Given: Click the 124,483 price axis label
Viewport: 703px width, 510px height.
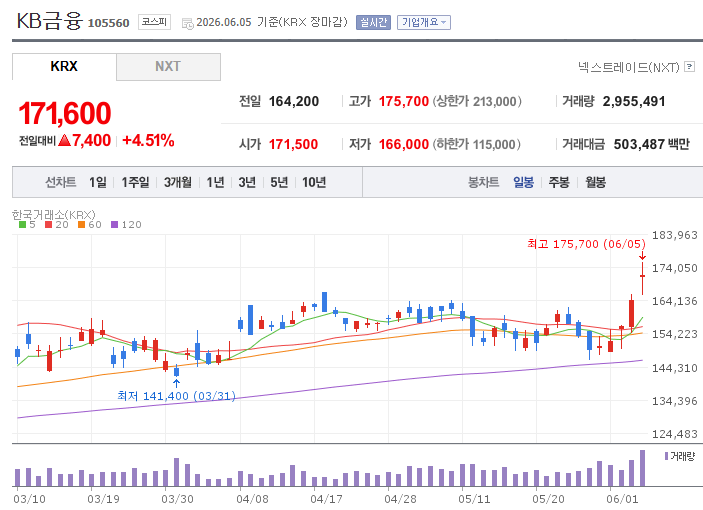Looking at the screenshot, I should click(675, 434).
